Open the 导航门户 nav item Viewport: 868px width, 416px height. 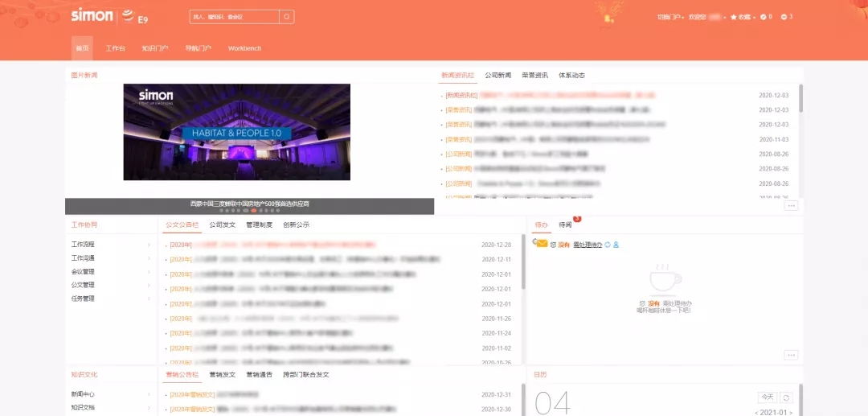coord(199,48)
